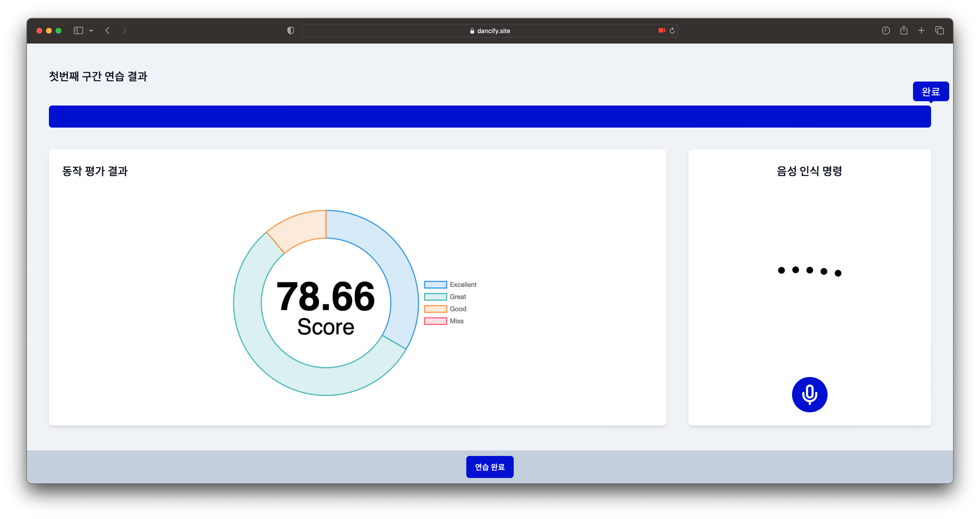Show the tab overview icon
The height and width of the screenshot is (519, 980).
939,30
